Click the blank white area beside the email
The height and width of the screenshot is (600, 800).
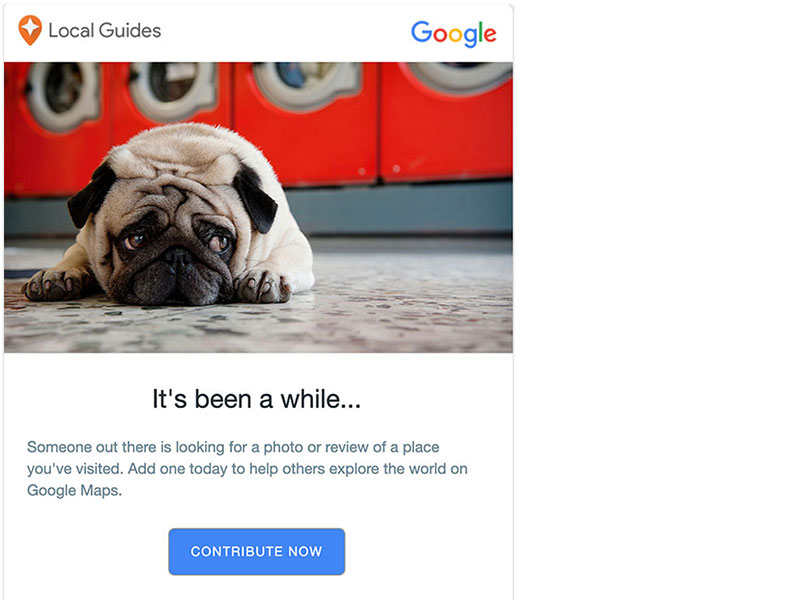pyautogui.click(x=660, y=300)
